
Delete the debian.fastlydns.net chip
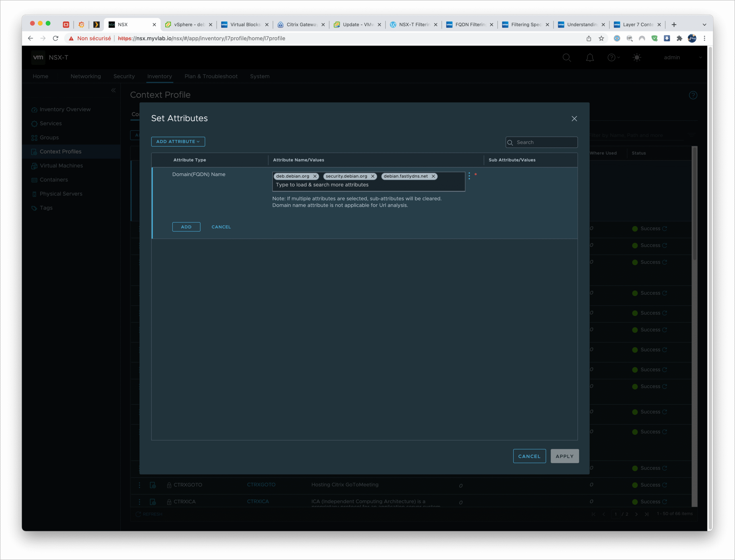coord(433,176)
